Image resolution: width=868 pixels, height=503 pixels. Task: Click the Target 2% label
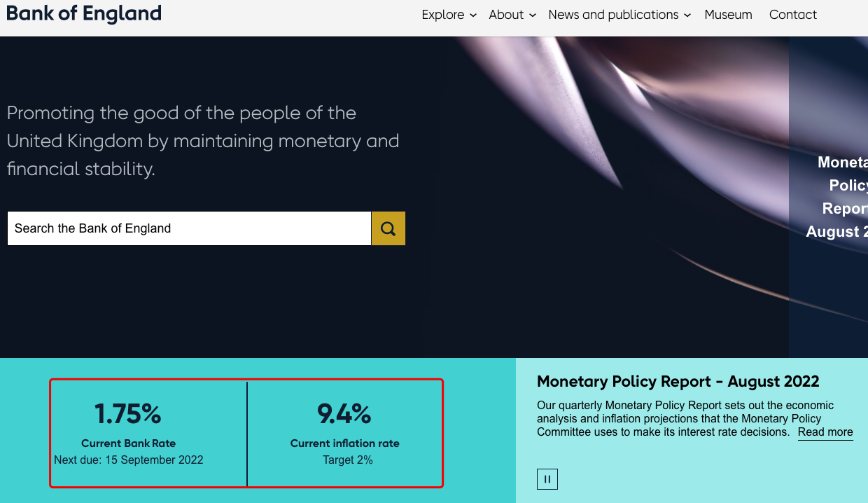tap(347, 460)
